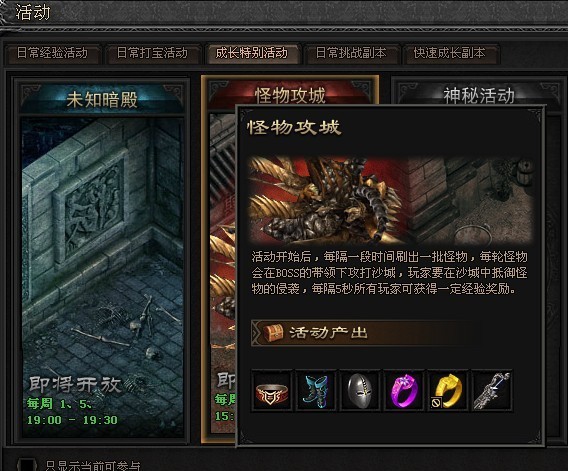Click the 未知暗殿 title banner
Screen dimensions: 568x471
102,99
